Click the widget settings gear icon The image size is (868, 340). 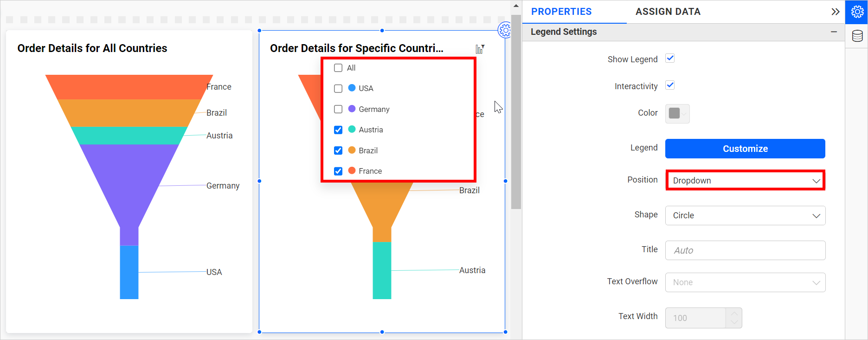tap(504, 30)
